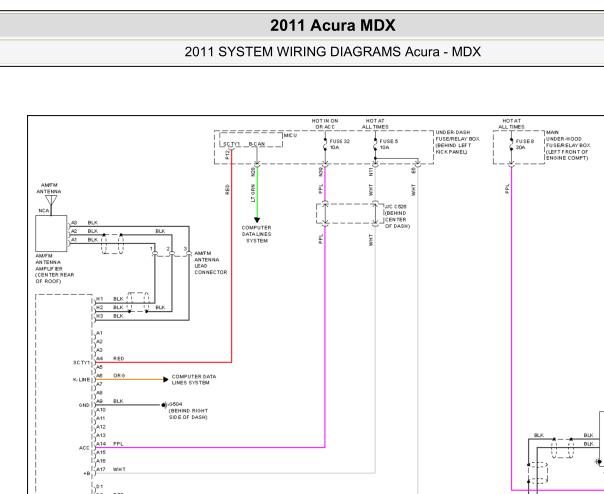Click amplifier pin "A3" label
This screenshot has width=604, height=494.
click(74, 223)
